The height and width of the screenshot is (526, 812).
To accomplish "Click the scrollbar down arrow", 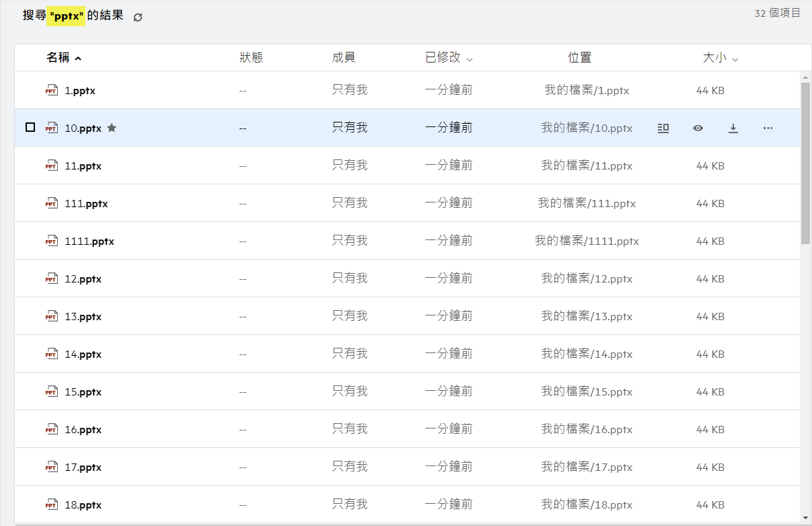I will [805, 517].
